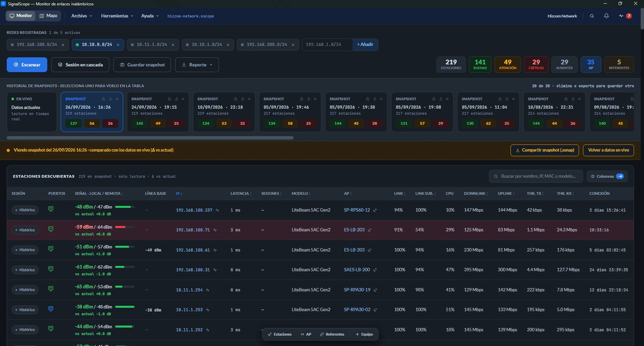Click Guardar snapshot button

[142, 65]
